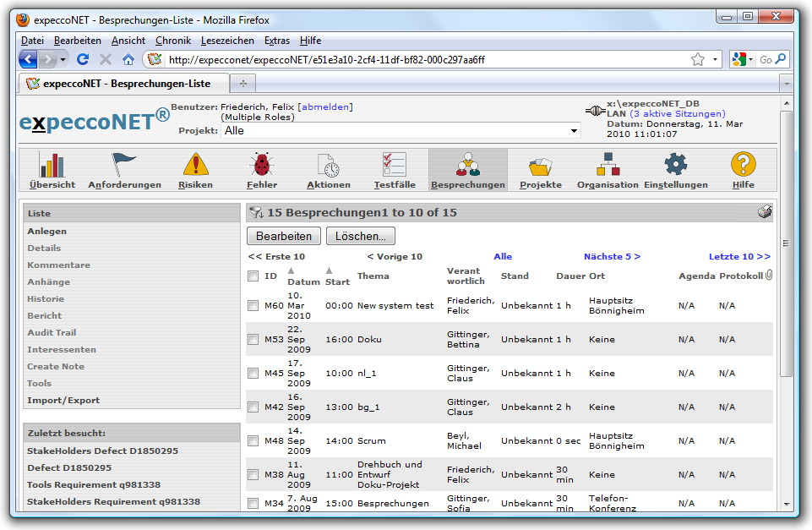This screenshot has height=530, width=812.
Task: Check the box for meeting M60
Action: pos(253,306)
